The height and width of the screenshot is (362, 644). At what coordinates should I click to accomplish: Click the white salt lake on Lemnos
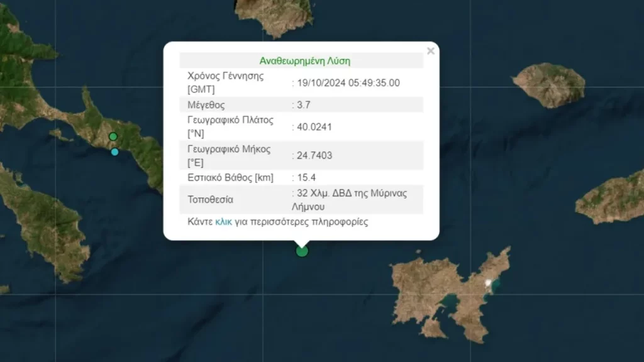pos(488,283)
